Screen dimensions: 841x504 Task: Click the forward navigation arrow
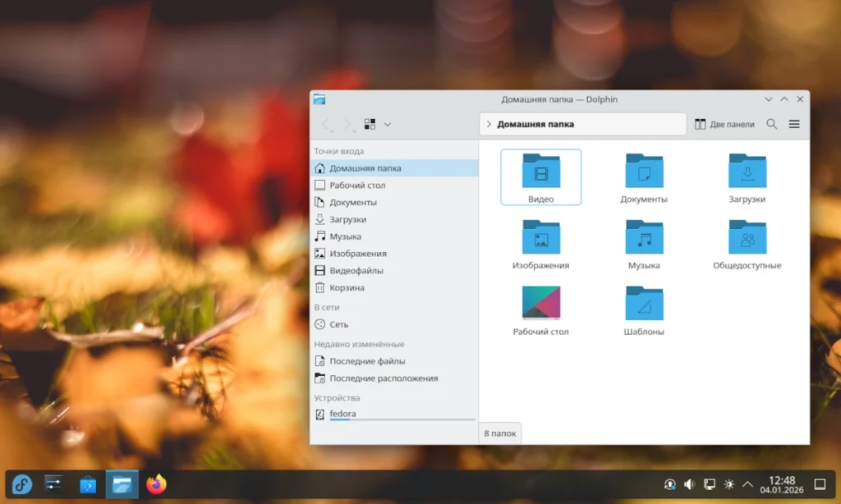[x=347, y=125]
